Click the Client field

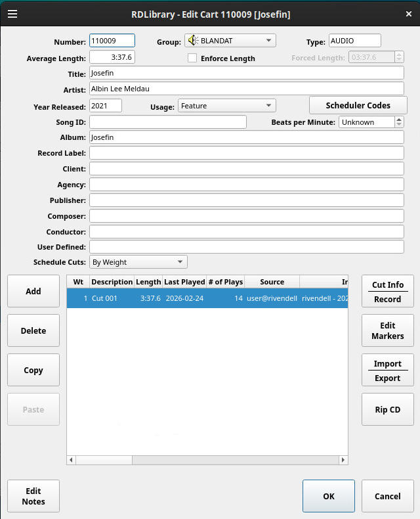tap(247, 169)
